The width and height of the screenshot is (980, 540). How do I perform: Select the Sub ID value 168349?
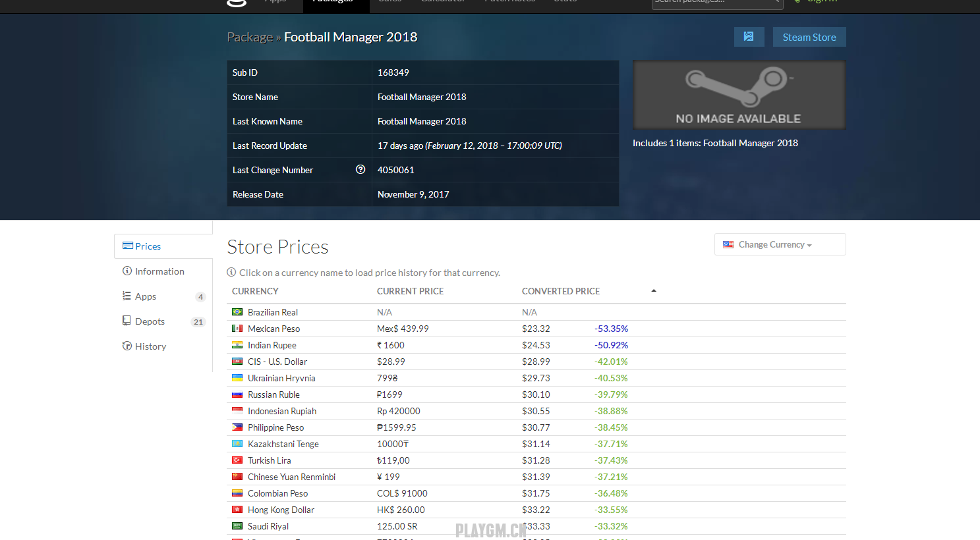[393, 72]
